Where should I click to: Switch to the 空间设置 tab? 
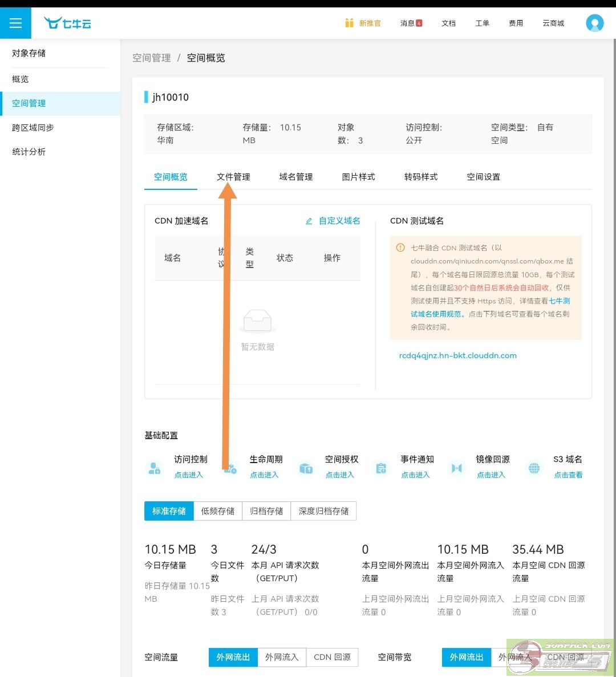pyautogui.click(x=484, y=177)
